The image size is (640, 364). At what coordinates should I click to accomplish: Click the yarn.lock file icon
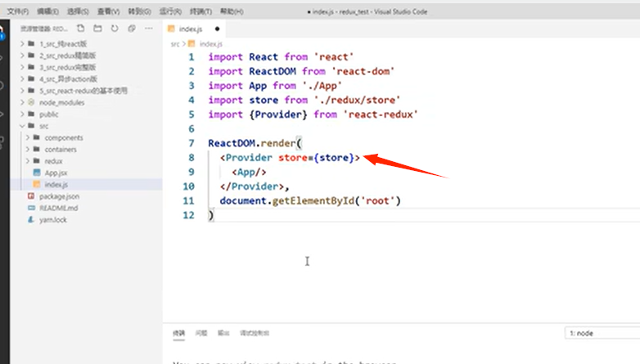31,219
